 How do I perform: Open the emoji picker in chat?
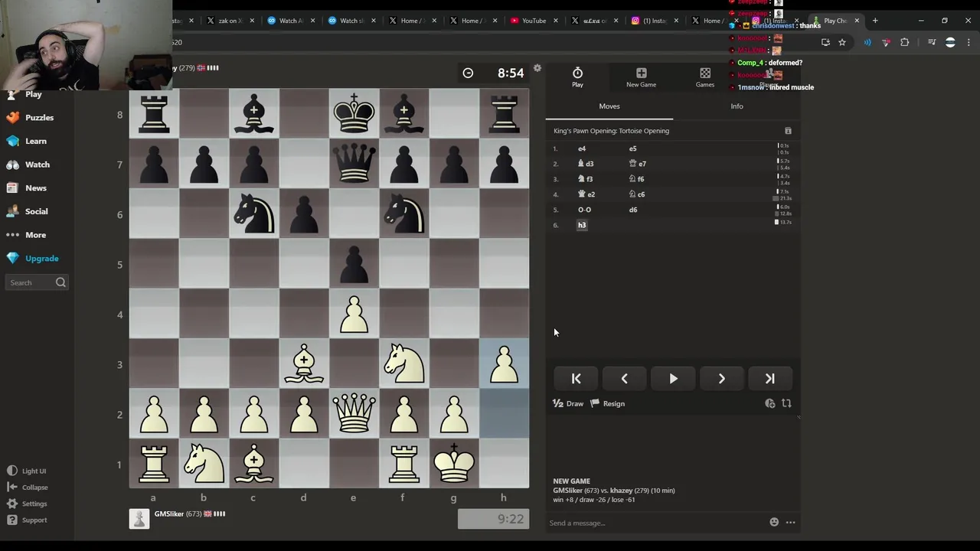click(x=774, y=522)
